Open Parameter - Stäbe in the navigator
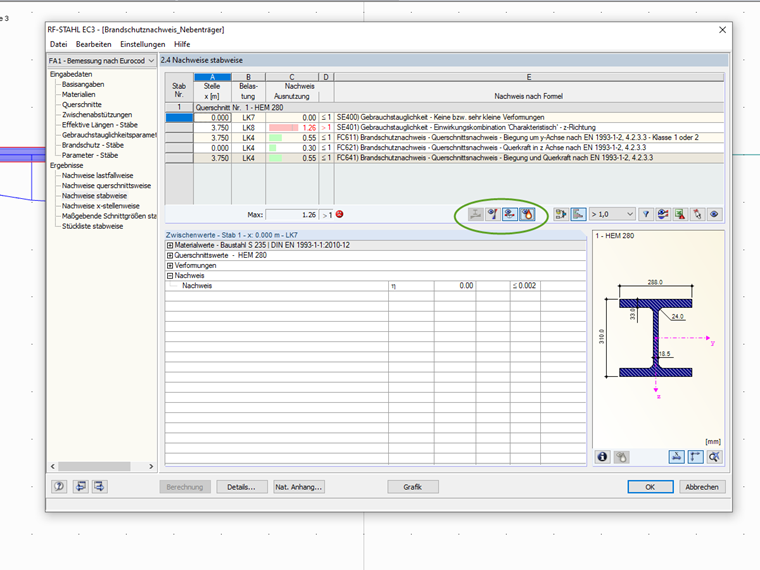This screenshot has width=760, height=570. click(x=90, y=156)
